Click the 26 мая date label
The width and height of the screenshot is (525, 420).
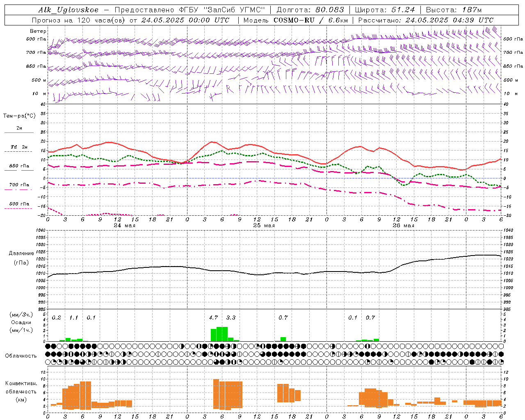pos(403,226)
